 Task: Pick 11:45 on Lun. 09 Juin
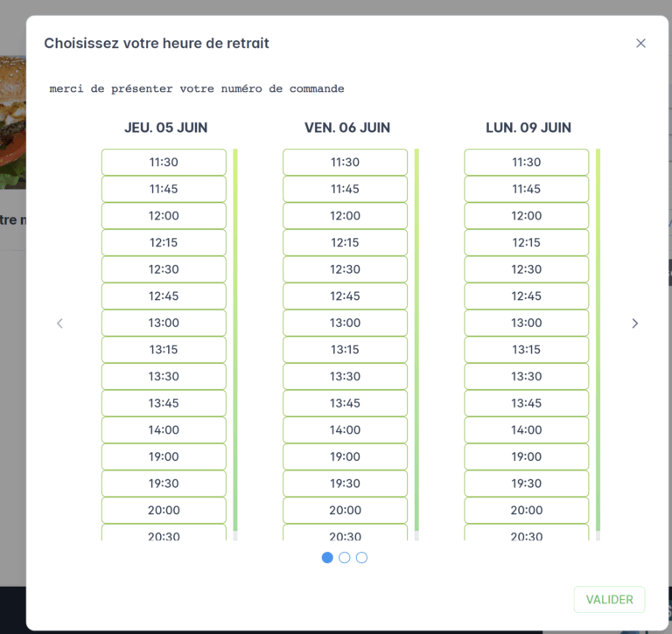point(526,189)
